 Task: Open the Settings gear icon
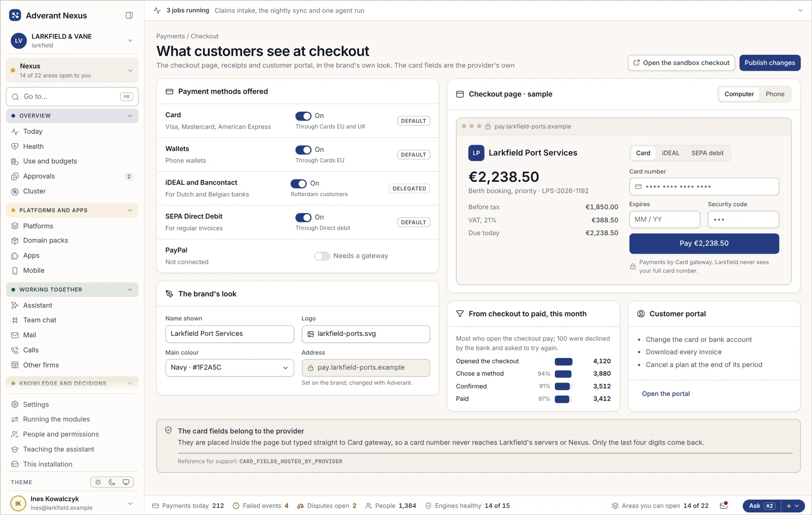tap(15, 405)
